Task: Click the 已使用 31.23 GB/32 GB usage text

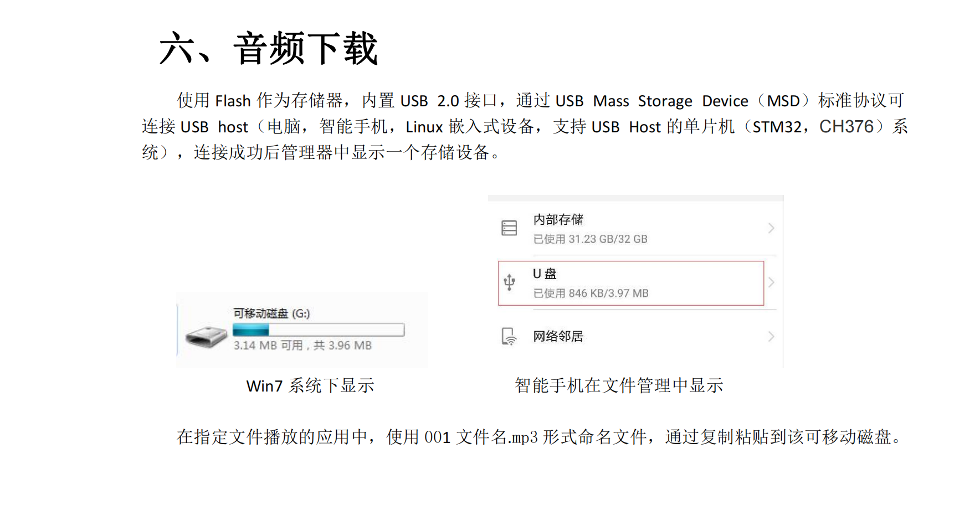Action: coord(590,239)
